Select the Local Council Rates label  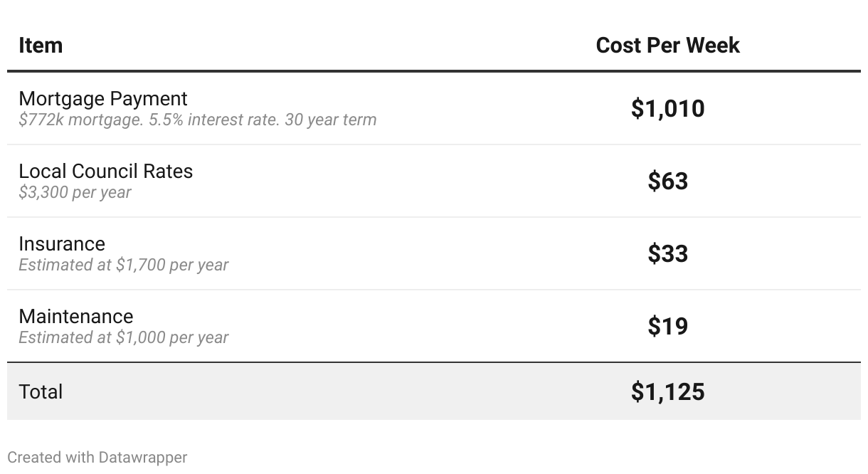pyautogui.click(x=105, y=171)
